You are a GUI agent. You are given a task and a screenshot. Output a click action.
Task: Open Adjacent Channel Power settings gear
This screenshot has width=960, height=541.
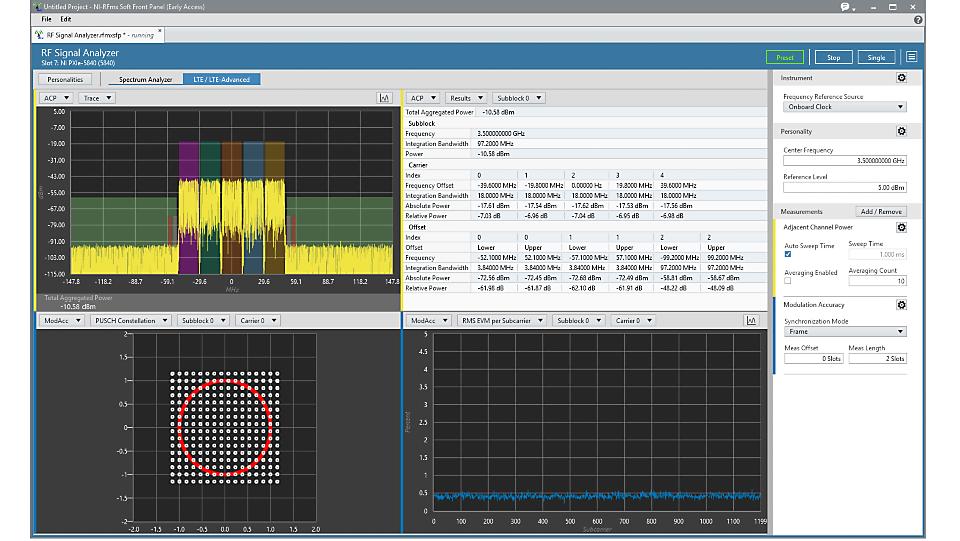coord(901,227)
